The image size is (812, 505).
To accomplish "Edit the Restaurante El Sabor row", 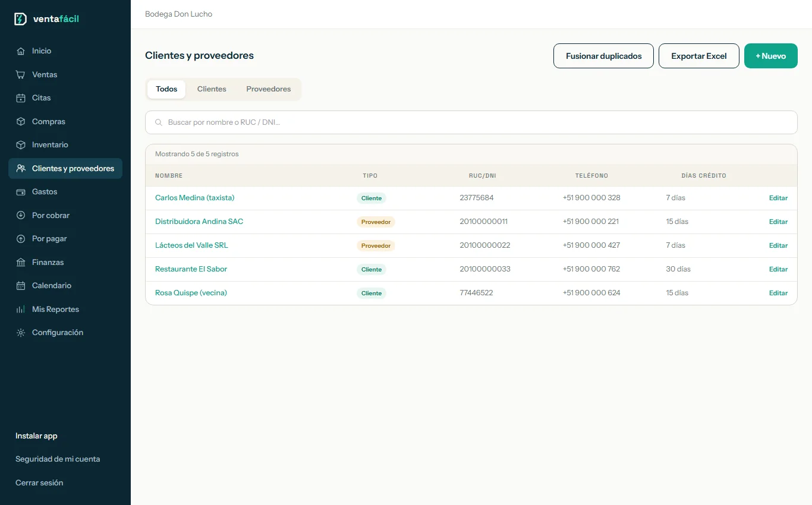I will 778,269.
